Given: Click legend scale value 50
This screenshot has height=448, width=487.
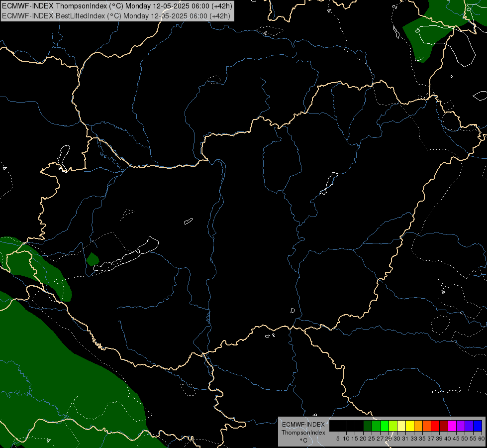Looking at the screenshot, I should 465,439.
